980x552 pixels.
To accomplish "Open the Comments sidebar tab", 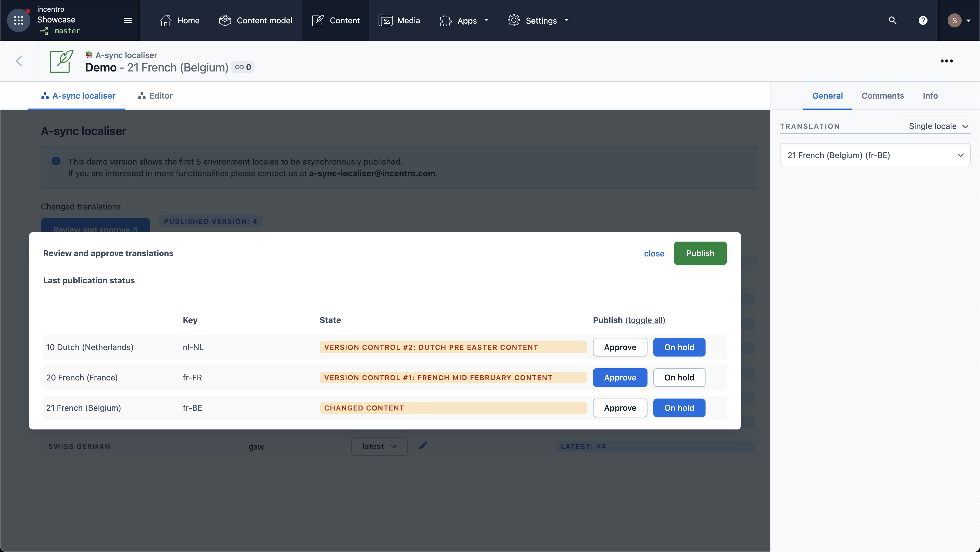I will tap(882, 95).
